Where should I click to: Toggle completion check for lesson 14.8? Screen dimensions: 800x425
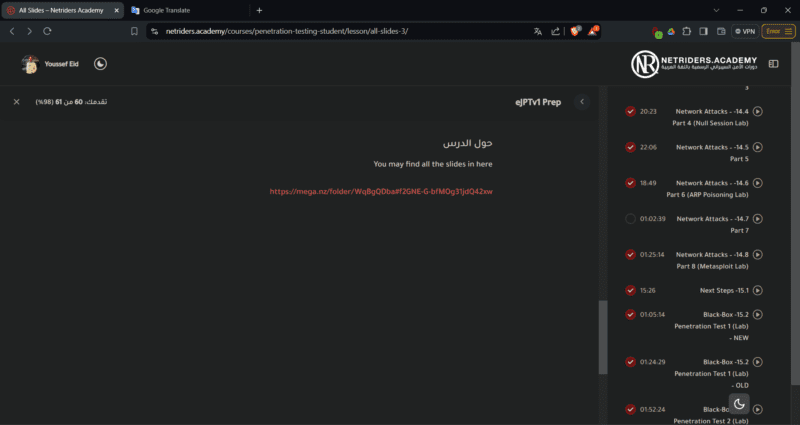[631, 254]
